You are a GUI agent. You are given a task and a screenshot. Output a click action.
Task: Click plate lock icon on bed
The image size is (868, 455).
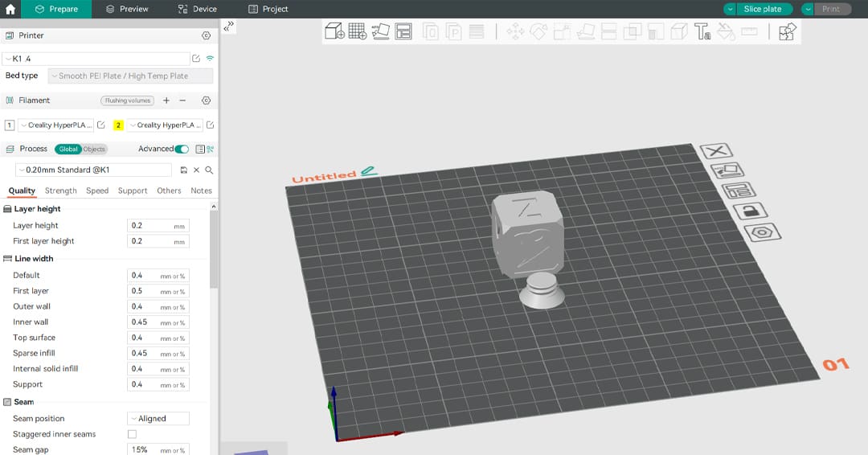click(x=749, y=211)
